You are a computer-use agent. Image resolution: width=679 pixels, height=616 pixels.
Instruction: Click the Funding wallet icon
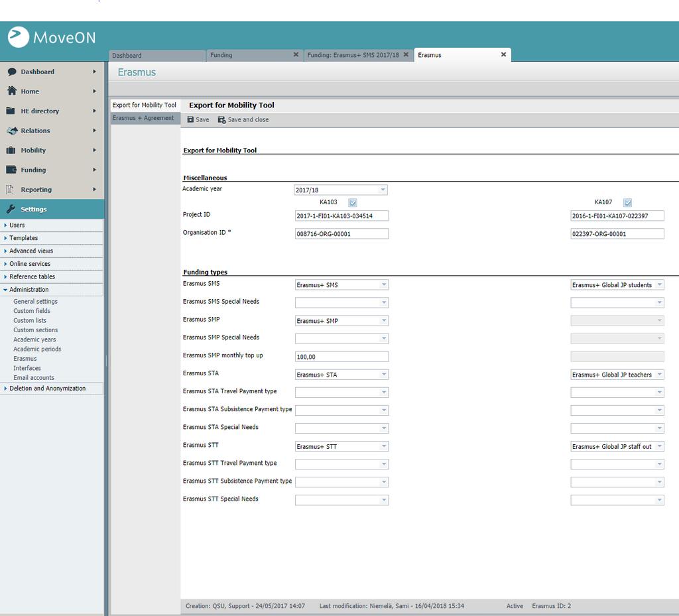pos(11,170)
